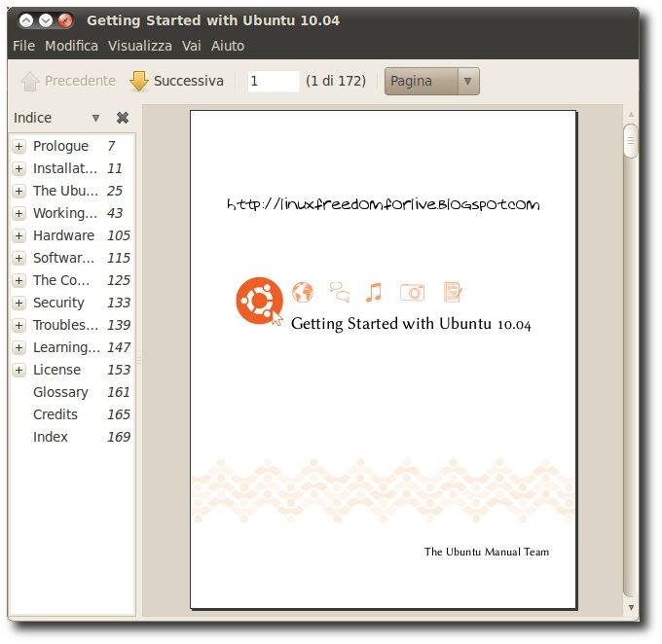The image size is (662, 644).
Task: Click the scrollbar up arrow
Action: [x=631, y=115]
